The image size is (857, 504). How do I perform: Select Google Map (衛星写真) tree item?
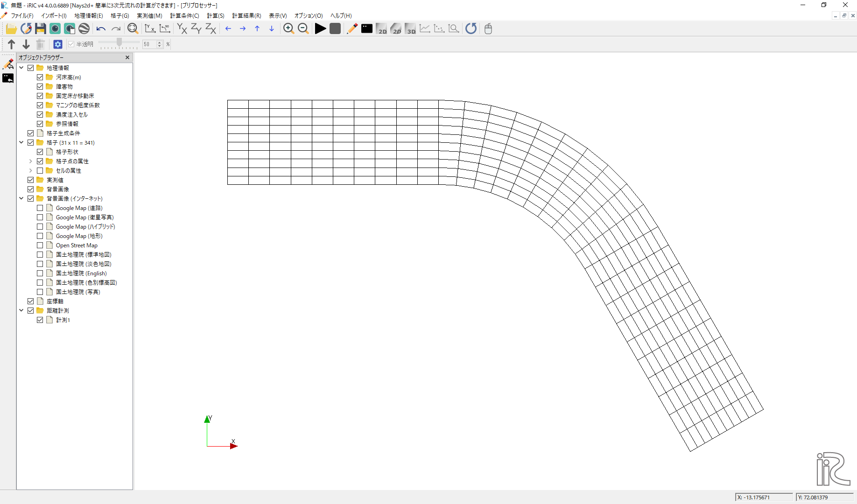(85, 217)
